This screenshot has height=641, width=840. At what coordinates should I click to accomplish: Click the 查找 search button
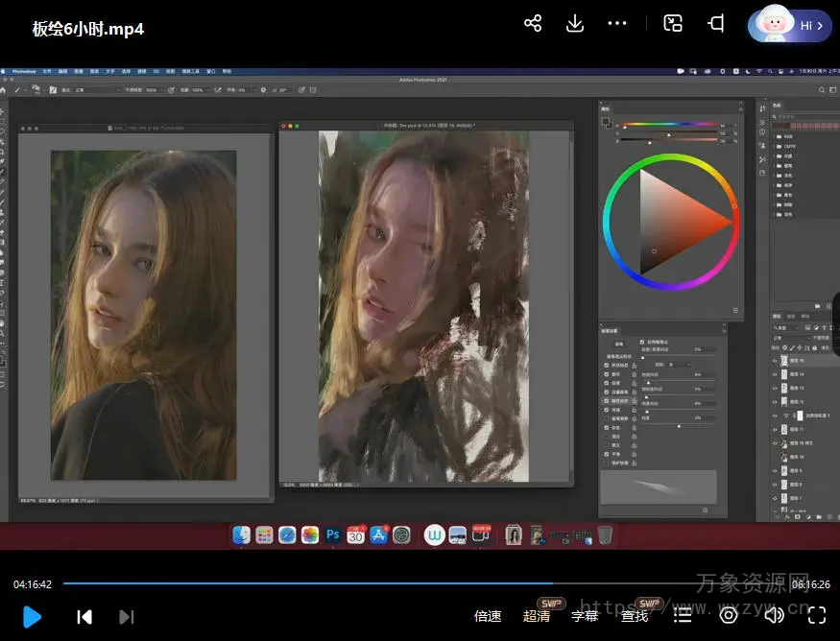(635, 616)
